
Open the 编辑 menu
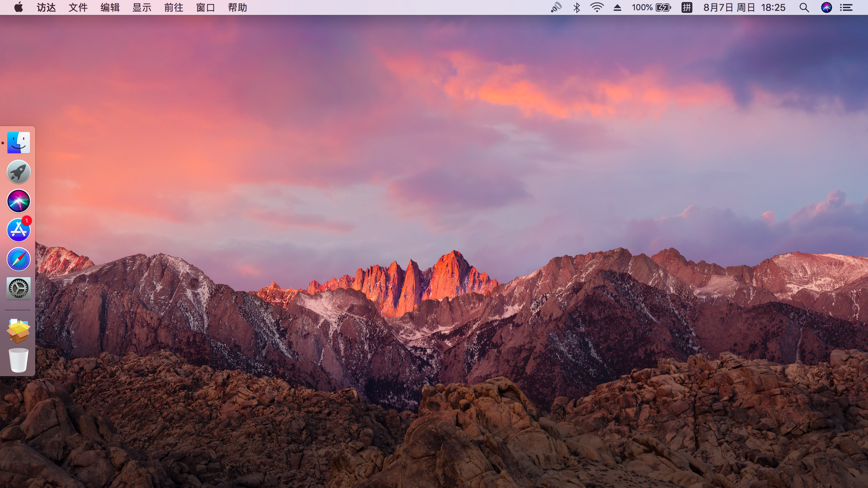click(110, 7)
